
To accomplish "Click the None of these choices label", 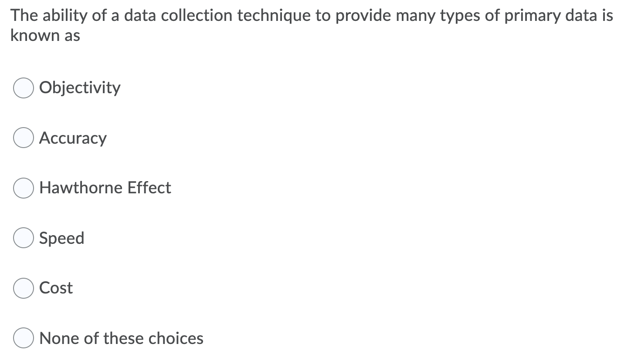I will (121, 337).
